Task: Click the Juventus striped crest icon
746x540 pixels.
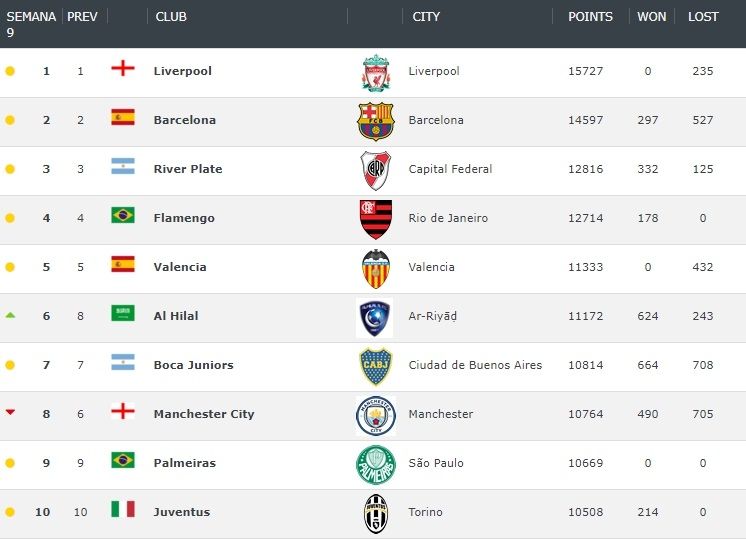Action: pyautogui.click(x=376, y=513)
